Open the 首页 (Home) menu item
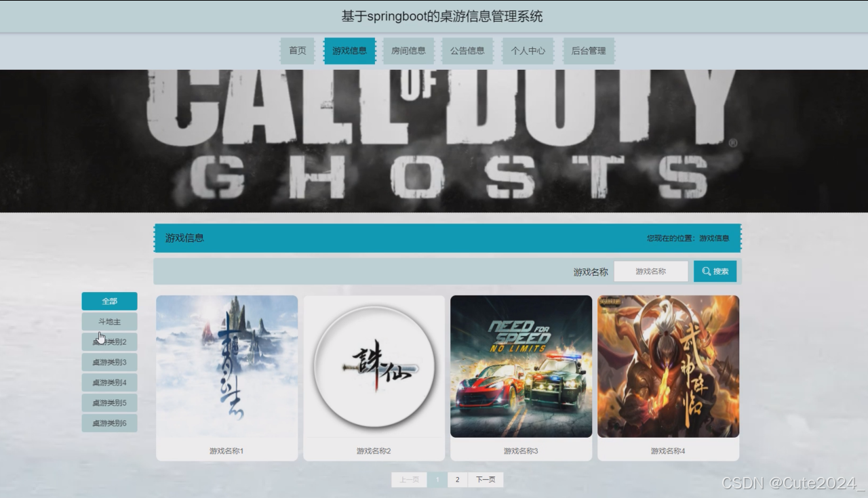Screen dimensions: 868x498 296,50
